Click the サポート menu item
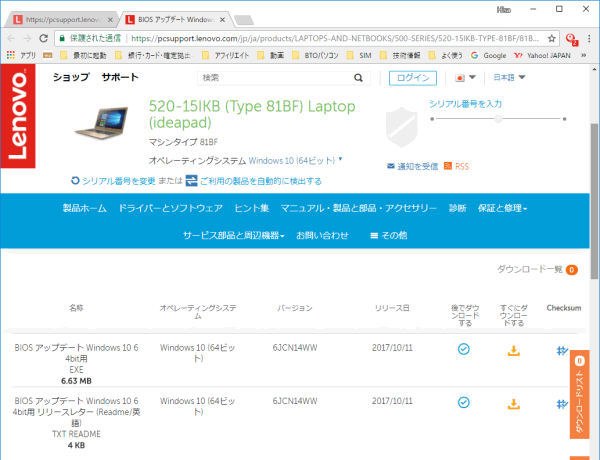The height and width of the screenshot is (460, 600). [x=120, y=77]
